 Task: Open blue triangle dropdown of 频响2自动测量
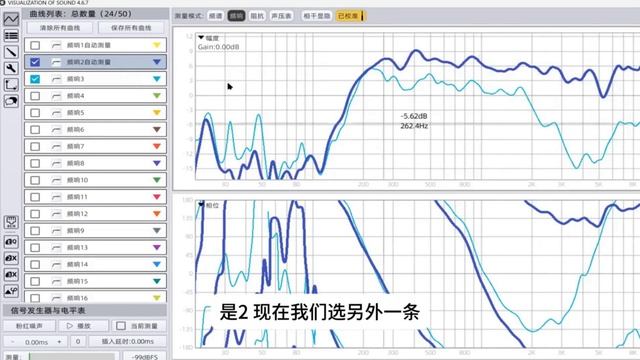[157, 62]
